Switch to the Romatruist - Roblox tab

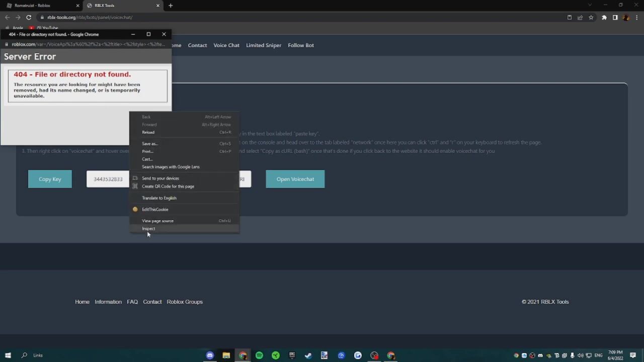coord(41,6)
